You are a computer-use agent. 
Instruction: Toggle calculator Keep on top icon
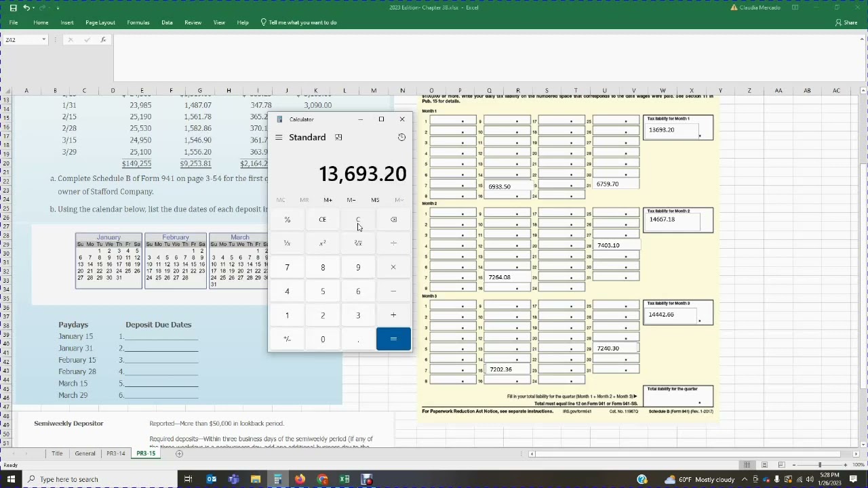338,138
